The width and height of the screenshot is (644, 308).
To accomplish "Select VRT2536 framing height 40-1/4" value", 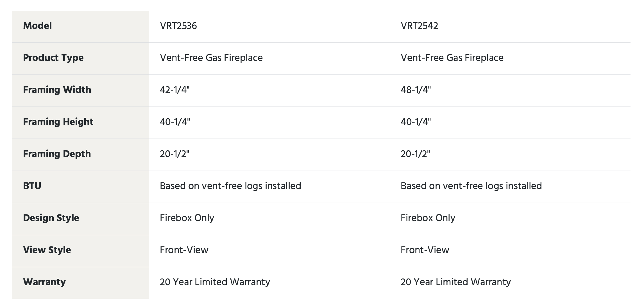I will tap(175, 122).
